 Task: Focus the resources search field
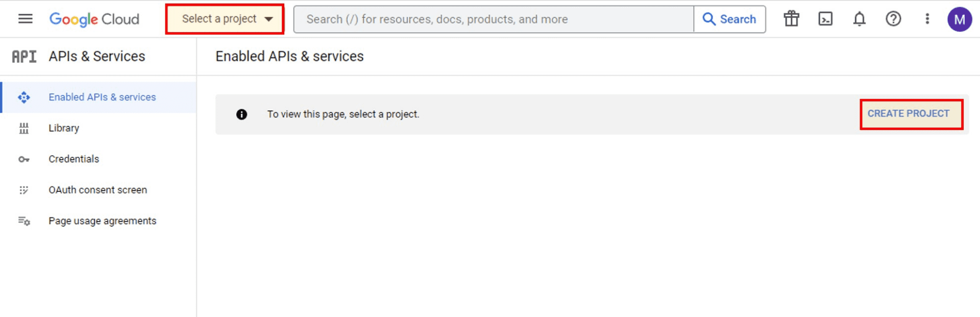(x=494, y=19)
